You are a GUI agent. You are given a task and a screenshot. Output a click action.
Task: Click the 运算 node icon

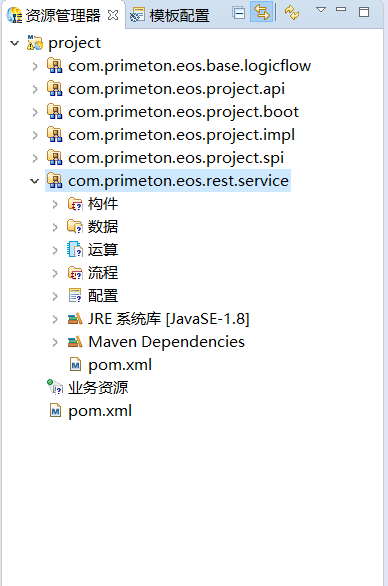[x=75, y=250]
